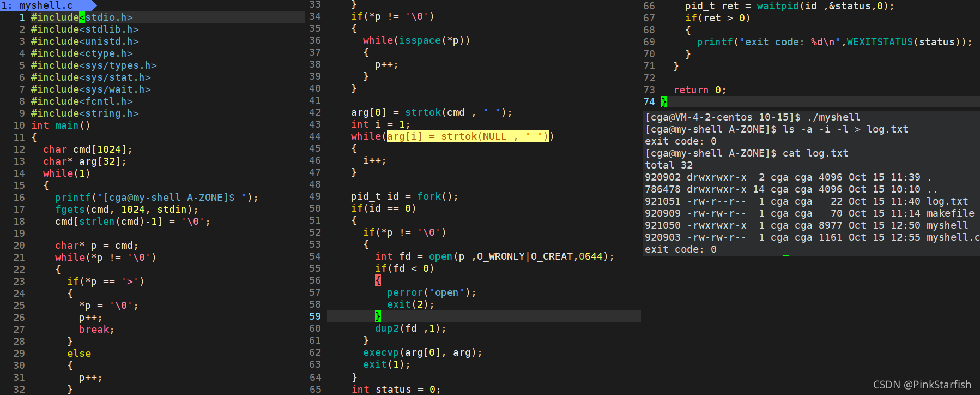Click the listing row for 'log.txt'
The image size is (980, 395).
coord(807,201)
